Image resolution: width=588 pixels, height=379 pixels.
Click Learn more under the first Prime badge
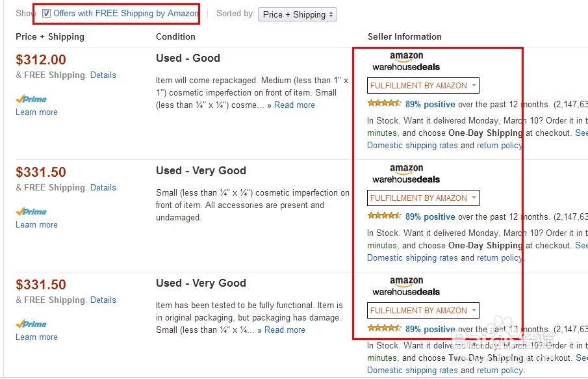pyautogui.click(x=36, y=112)
